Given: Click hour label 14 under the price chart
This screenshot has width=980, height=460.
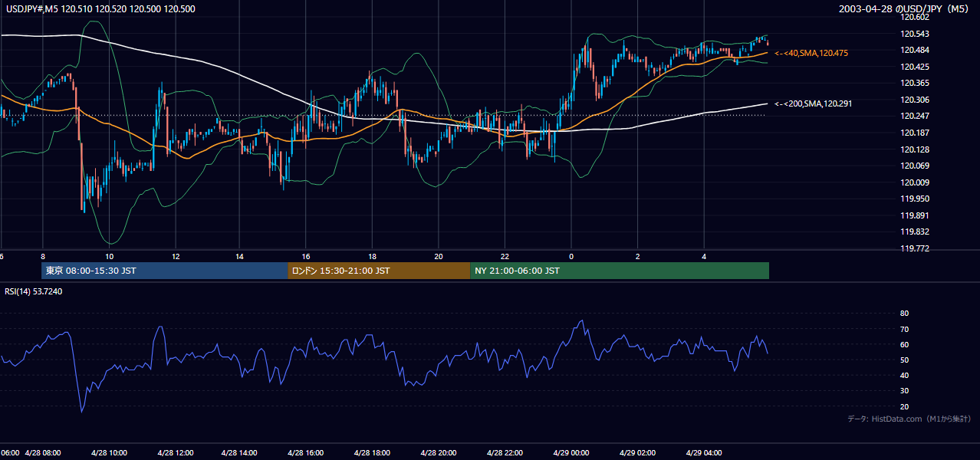Looking at the screenshot, I should [240, 256].
